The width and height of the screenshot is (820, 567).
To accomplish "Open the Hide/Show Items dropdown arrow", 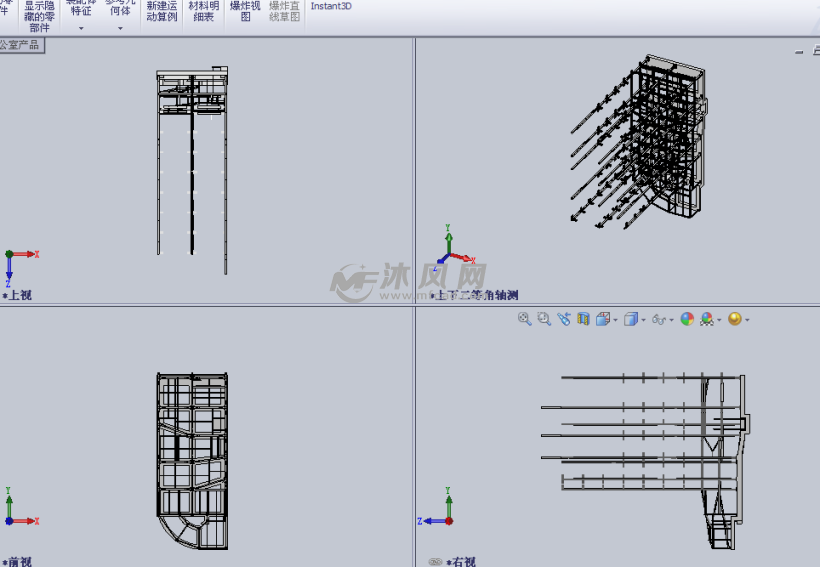I will pyautogui.click(x=671, y=320).
